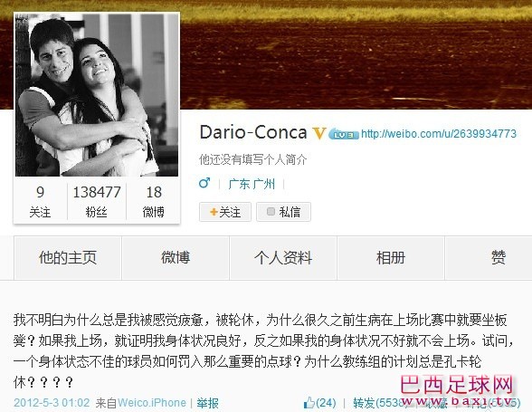The height and width of the screenshot is (412, 532).
Task: Switch to 他的主页 tab
Action: coord(68,258)
